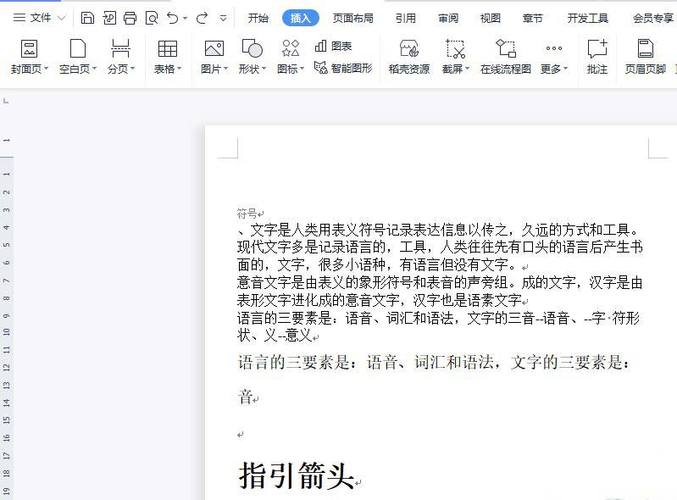Expand the 分页 dropdown arrow
The height and width of the screenshot is (500, 677).
(133, 69)
